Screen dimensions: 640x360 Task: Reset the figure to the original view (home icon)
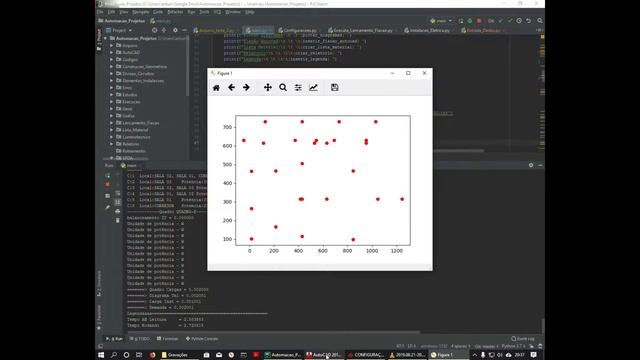coord(216,87)
